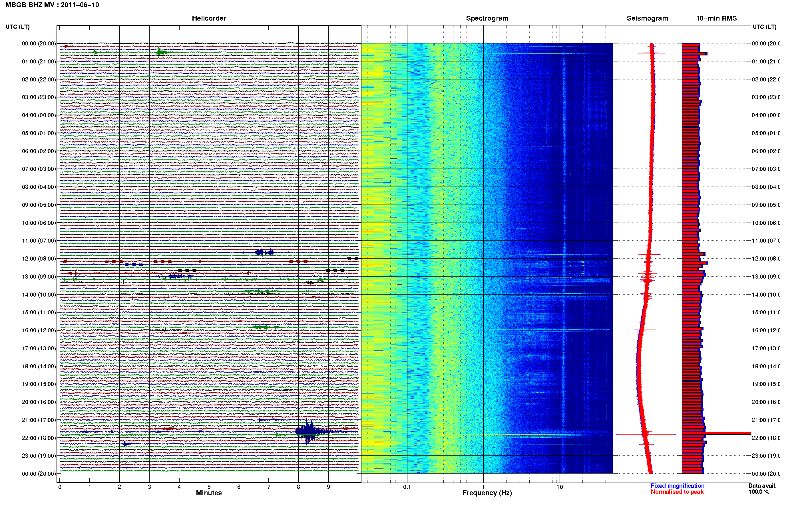
Task: Click right-axis time label starting '12:00 (08:'
Action: pyautogui.click(x=766, y=258)
